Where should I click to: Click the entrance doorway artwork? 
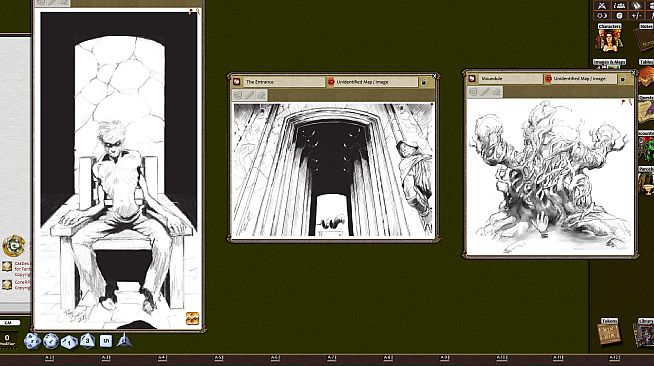click(x=333, y=170)
